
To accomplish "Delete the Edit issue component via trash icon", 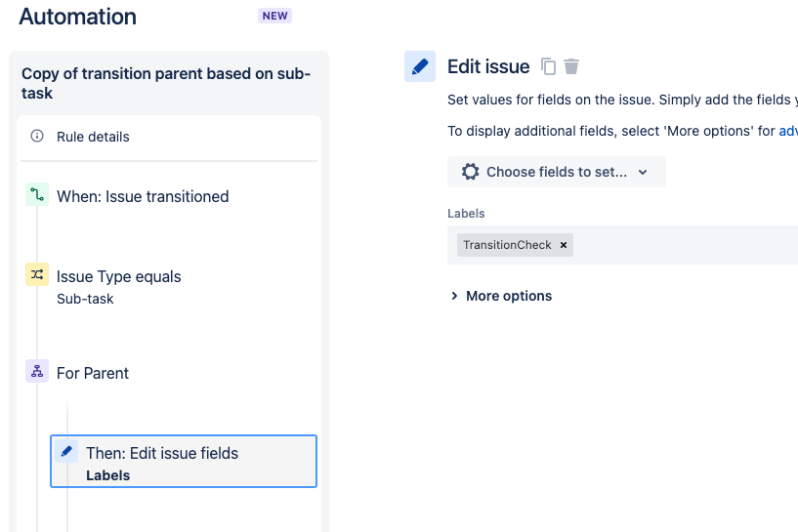I will click(x=571, y=66).
